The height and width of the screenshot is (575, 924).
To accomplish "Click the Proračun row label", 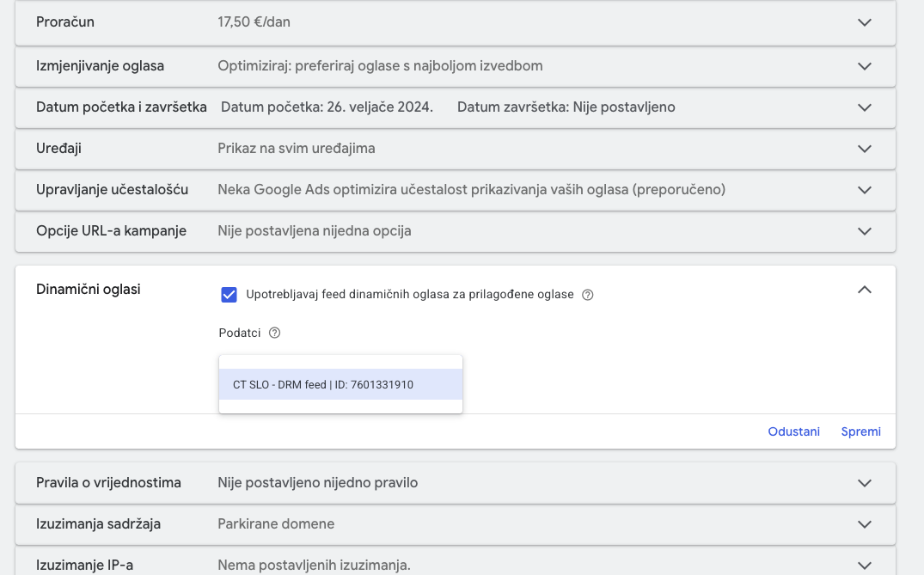I will click(65, 22).
